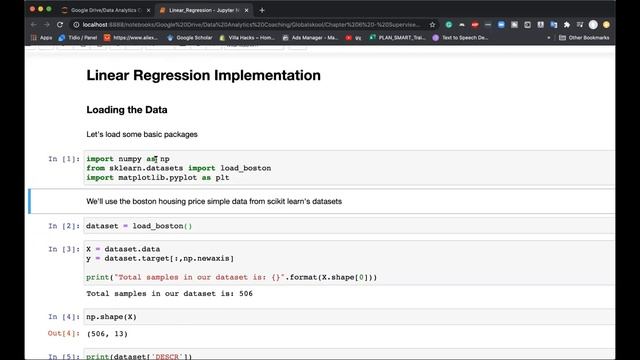Open the media control playlist icon

tap(580, 25)
